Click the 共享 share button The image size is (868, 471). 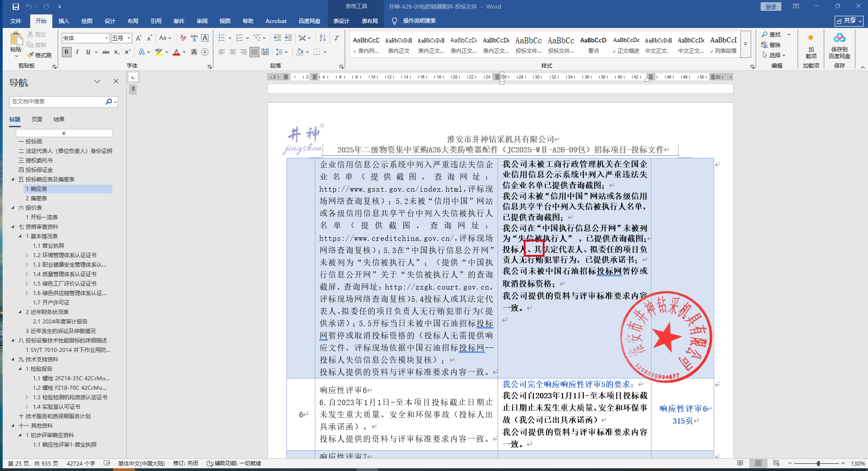pos(848,21)
